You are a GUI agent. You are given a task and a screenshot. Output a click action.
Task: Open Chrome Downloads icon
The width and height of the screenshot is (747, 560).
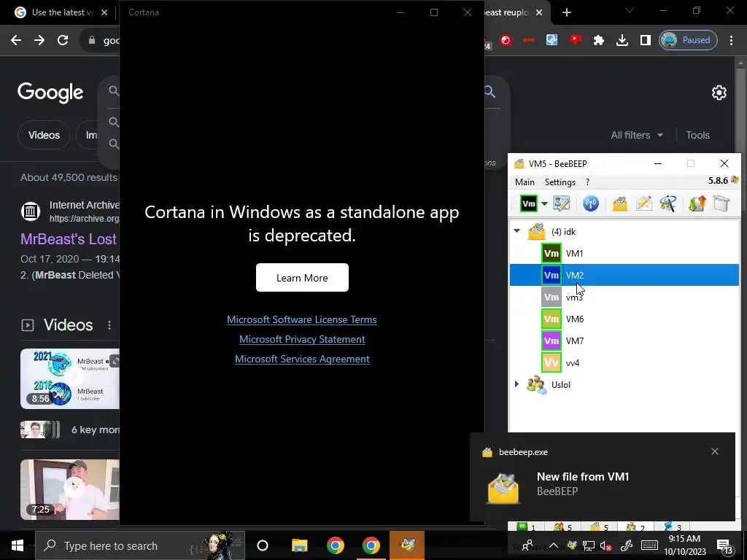tap(622, 40)
